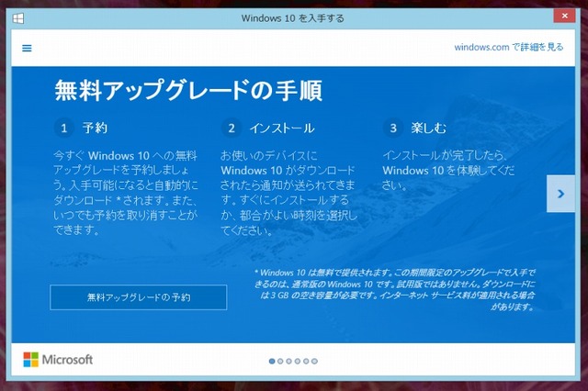Click the heading 無料アップグレードの手順
This screenshot has height=391, width=588.
(x=188, y=90)
